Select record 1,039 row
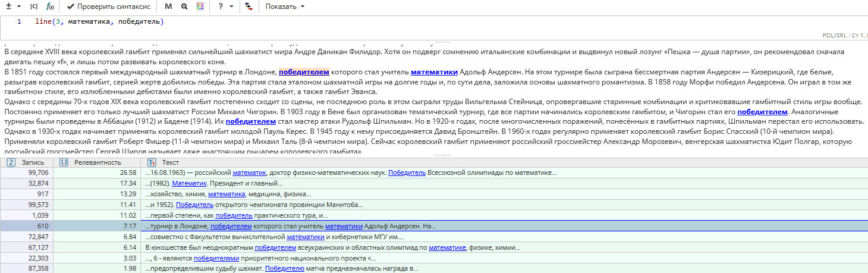 click(x=434, y=215)
